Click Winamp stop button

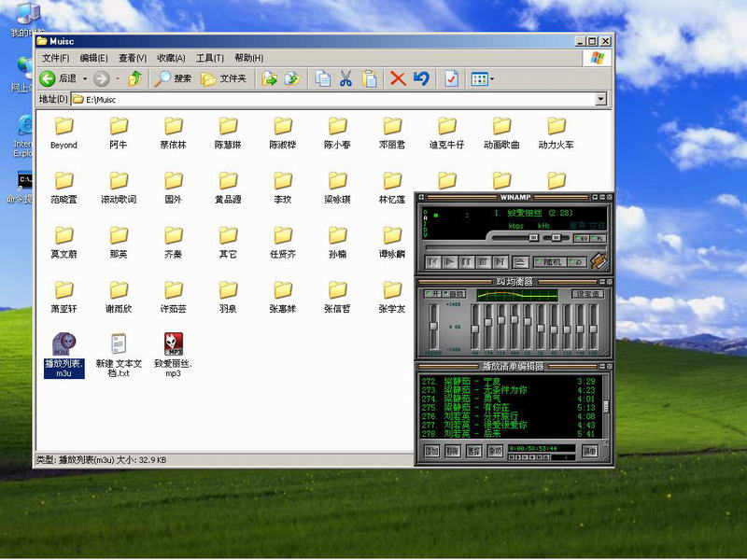pos(483,262)
